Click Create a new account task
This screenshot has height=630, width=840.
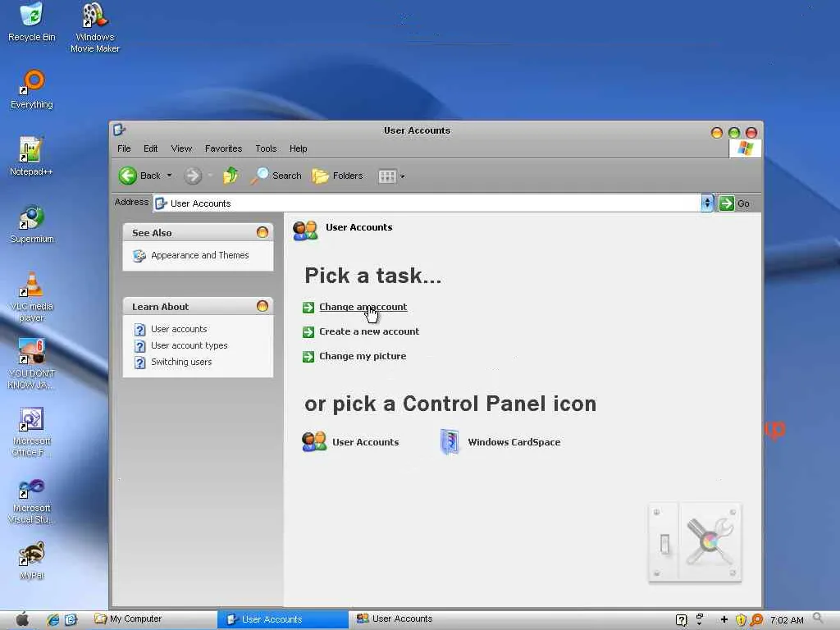[x=369, y=331]
